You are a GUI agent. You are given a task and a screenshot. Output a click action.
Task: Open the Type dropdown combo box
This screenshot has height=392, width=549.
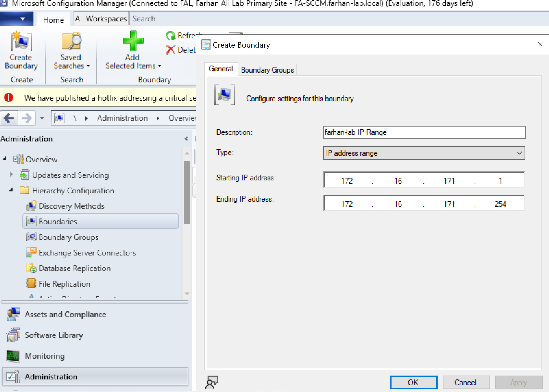pyautogui.click(x=424, y=153)
